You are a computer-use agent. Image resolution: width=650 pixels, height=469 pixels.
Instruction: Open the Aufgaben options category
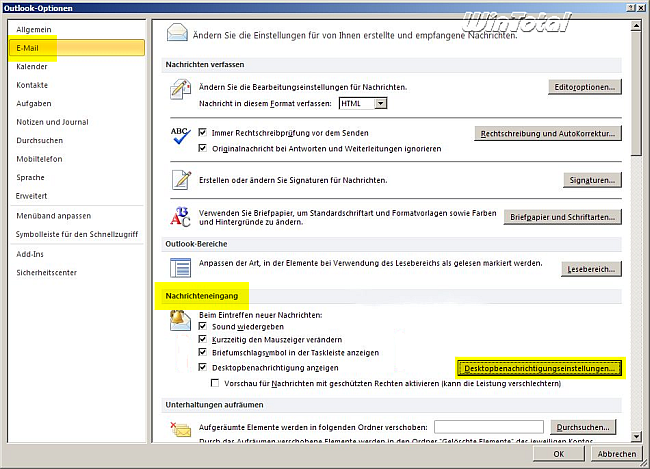(x=77, y=103)
